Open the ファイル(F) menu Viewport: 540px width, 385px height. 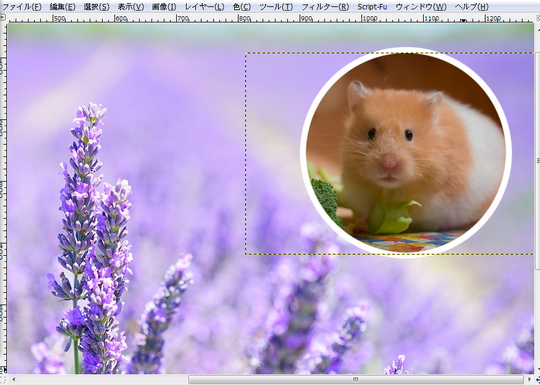[21, 7]
